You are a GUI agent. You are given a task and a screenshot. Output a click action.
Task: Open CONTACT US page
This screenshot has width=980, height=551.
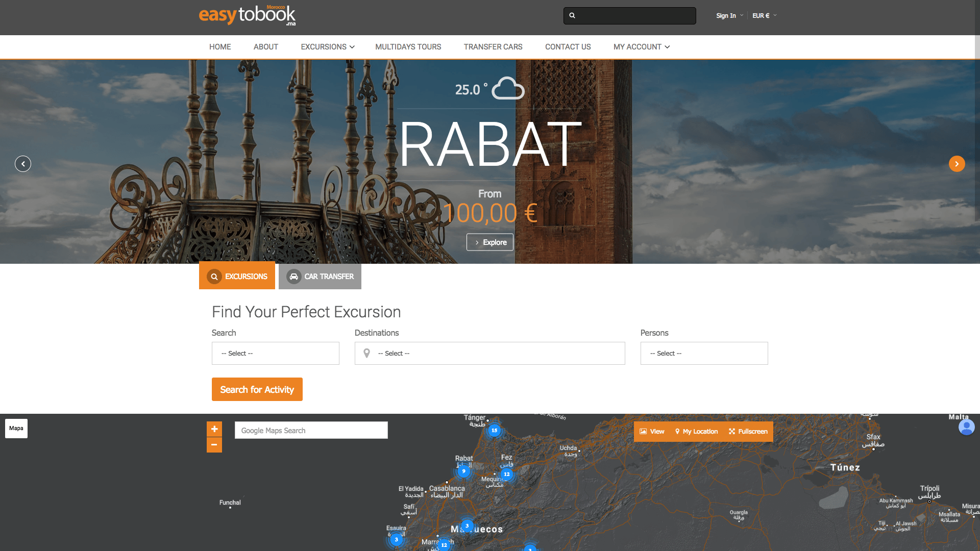pos(568,47)
